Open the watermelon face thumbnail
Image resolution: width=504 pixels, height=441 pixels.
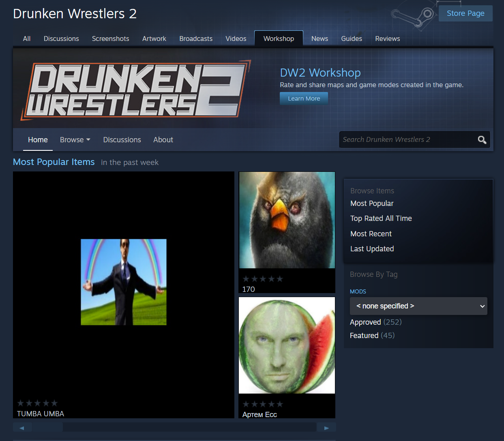[x=287, y=345]
